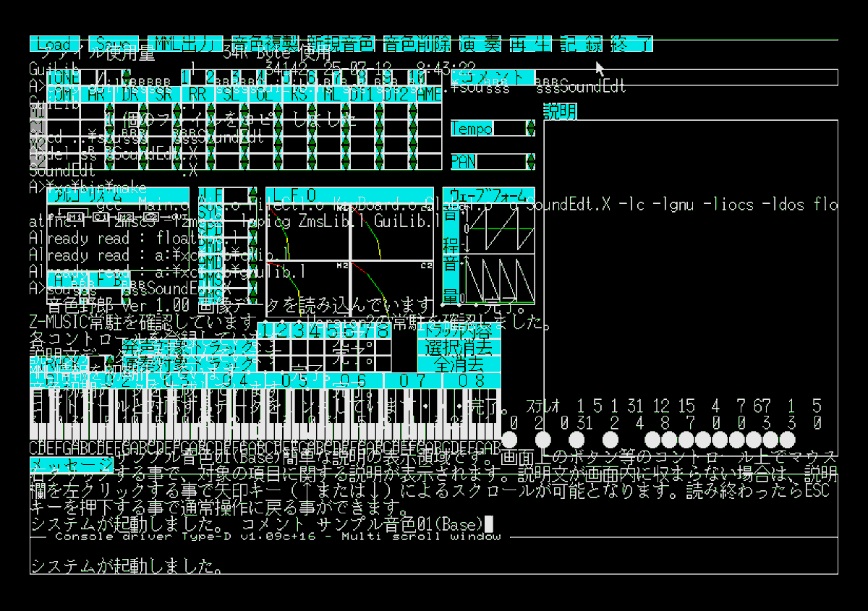Adjust the ML stepper in the first operator row

[x=345, y=110]
